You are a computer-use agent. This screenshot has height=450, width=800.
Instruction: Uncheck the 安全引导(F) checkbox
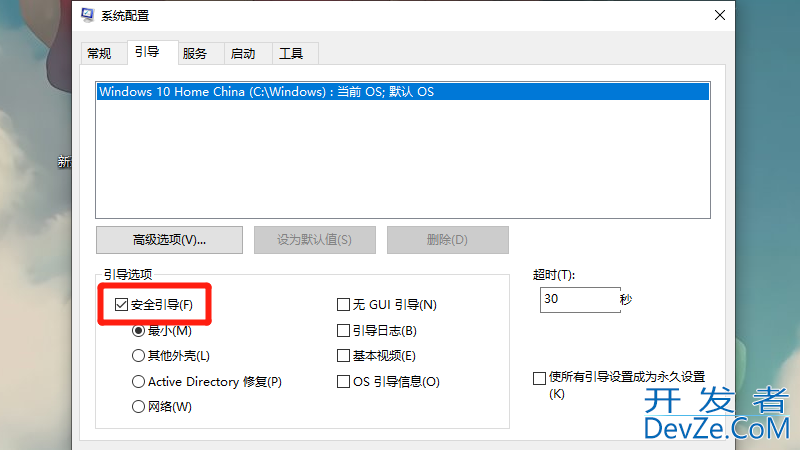pos(121,305)
